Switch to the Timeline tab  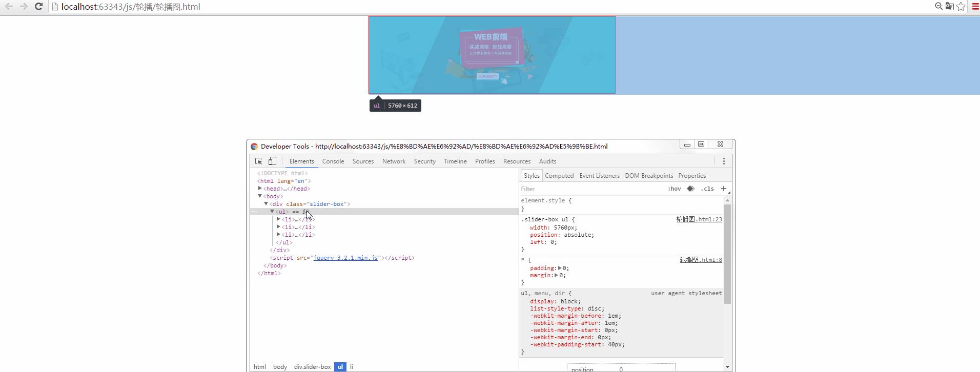click(x=455, y=161)
